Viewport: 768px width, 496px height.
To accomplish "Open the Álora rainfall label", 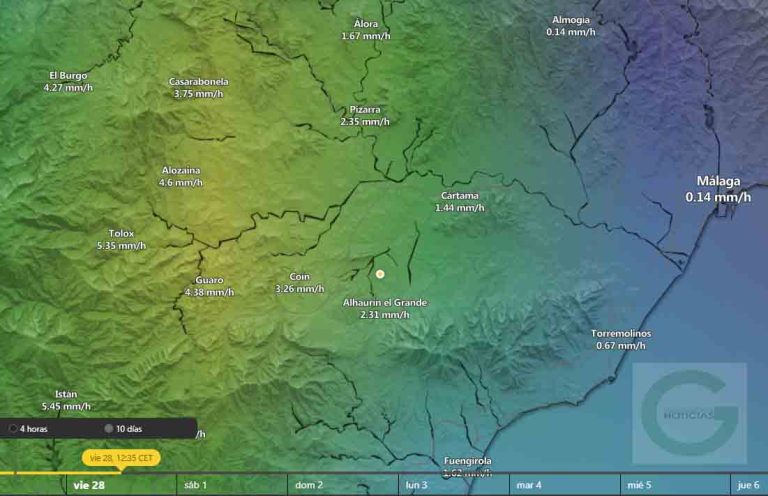I will [x=365, y=29].
